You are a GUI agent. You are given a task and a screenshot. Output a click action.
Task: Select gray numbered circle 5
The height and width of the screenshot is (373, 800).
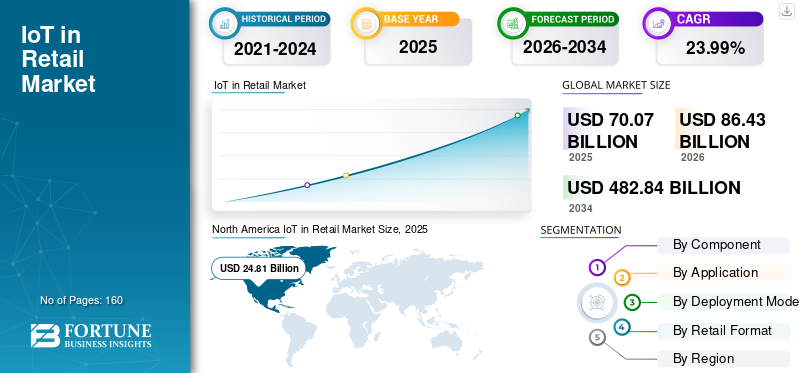point(597,337)
